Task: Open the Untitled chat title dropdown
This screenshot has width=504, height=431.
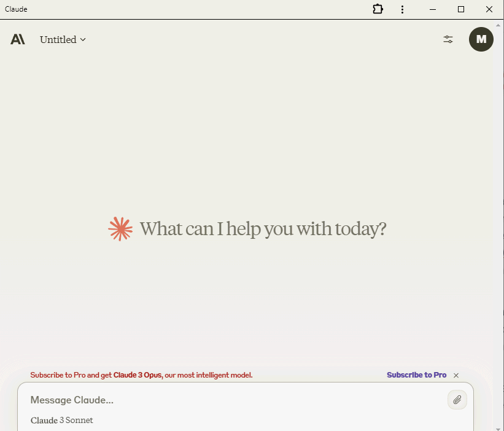Action: [x=63, y=39]
